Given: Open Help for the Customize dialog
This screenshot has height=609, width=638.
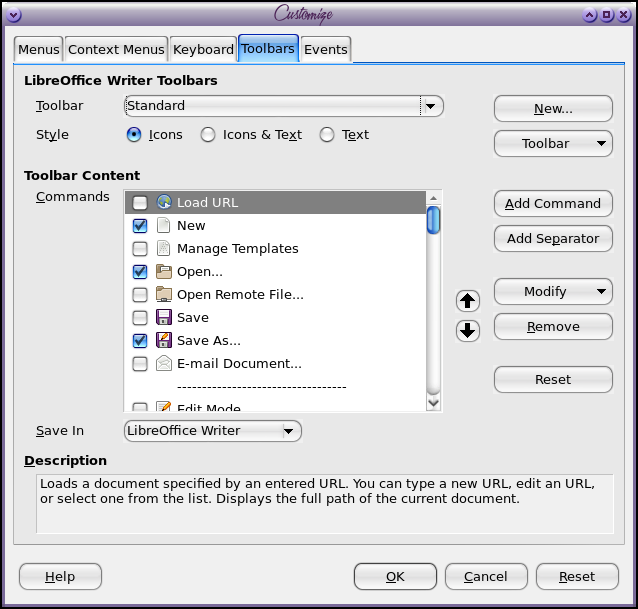Looking at the screenshot, I should point(60,576).
